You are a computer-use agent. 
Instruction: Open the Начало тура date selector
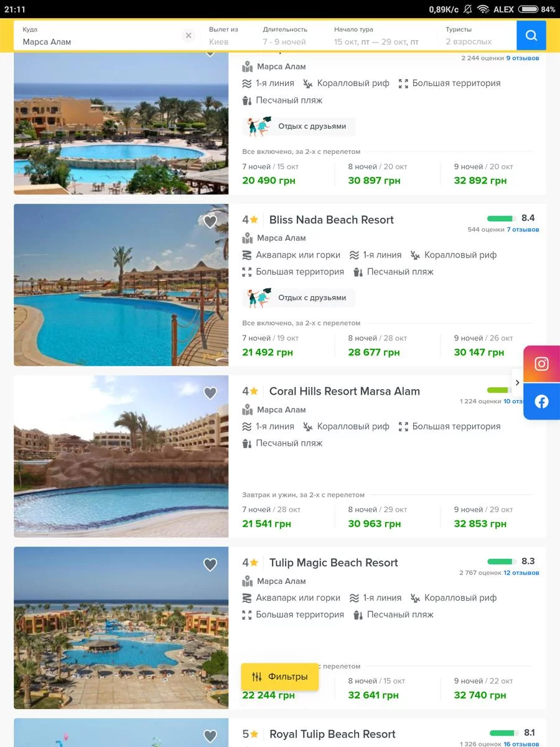pyautogui.click(x=376, y=36)
